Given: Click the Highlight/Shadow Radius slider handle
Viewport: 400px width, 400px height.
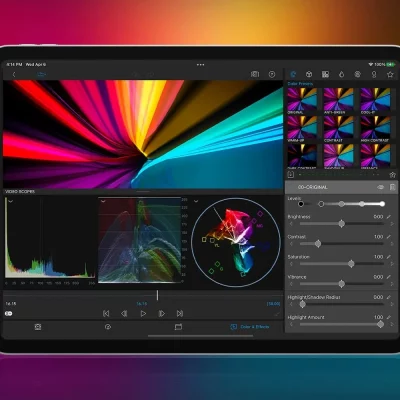Looking at the screenshot, I should (x=302, y=304).
